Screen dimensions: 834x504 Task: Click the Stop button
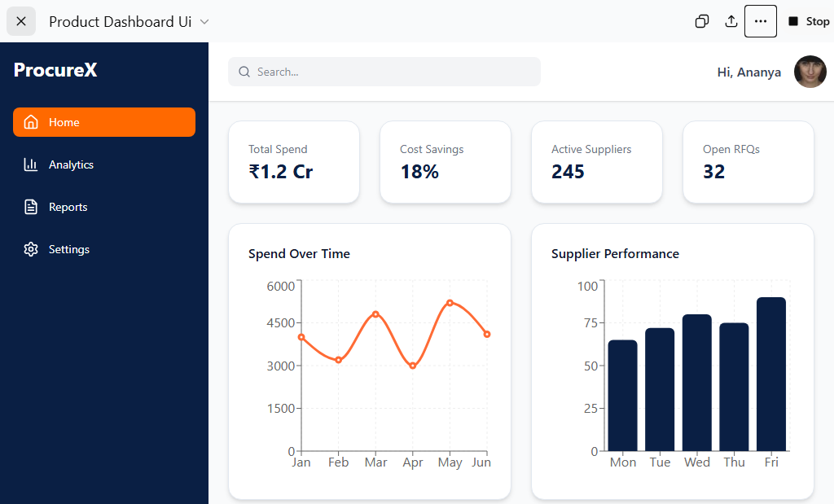coord(809,21)
